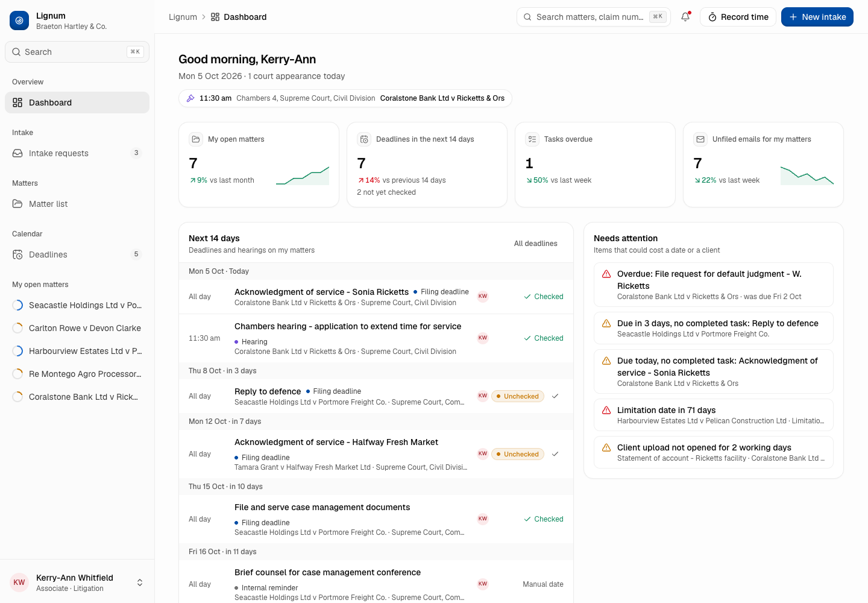Image resolution: width=868 pixels, height=603 pixels.
Task: Click the Record time button
Action: (x=738, y=17)
